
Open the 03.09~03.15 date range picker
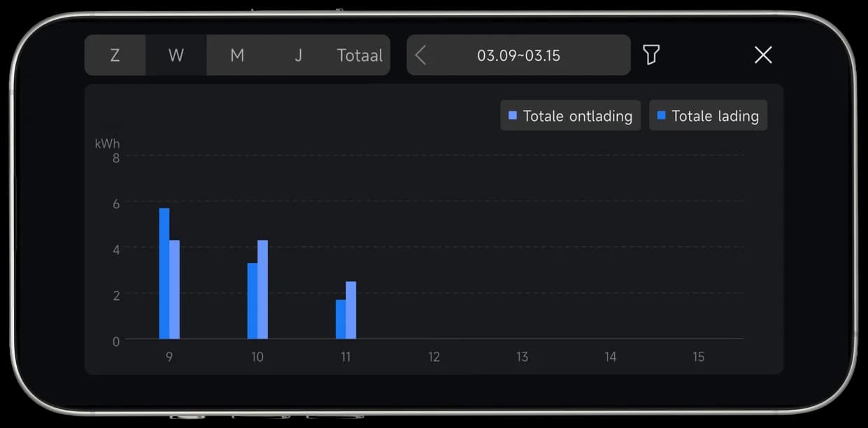(x=518, y=55)
